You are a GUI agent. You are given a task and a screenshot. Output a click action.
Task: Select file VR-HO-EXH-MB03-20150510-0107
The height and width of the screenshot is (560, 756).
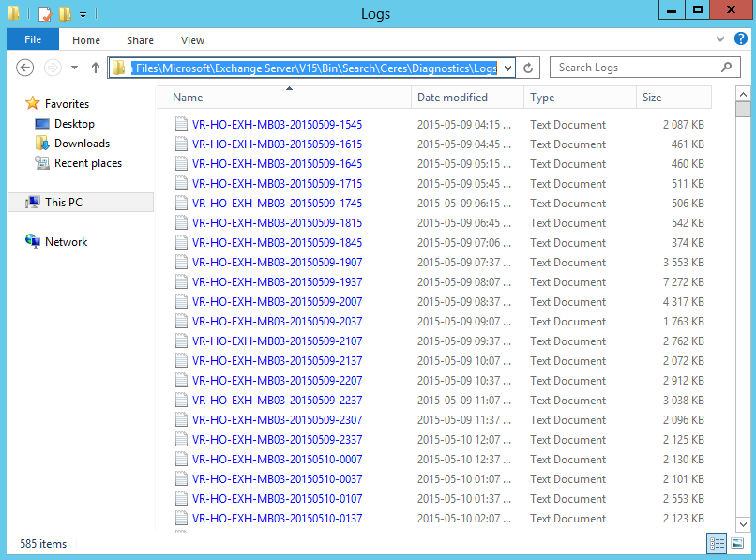point(278,499)
